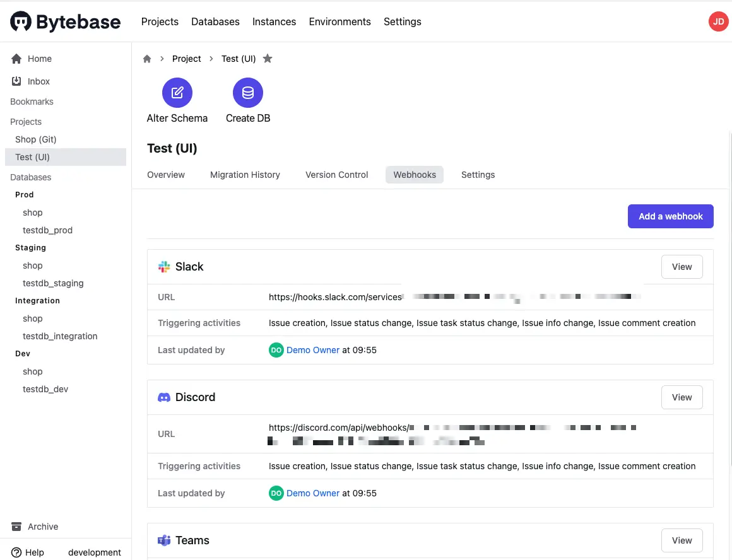Click the DO avatar in the Slack card
Image resolution: width=732 pixels, height=560 pixels.
(x=276, y=350)
